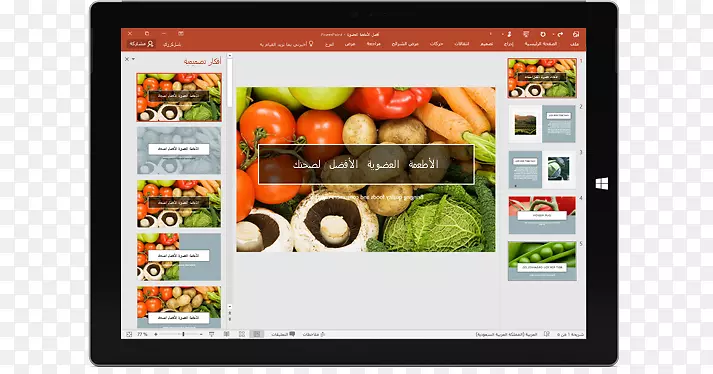Image resolution: width=713 pixels, height=374 pixels.
Task: Select slide 4 thumbnail with red vegetables
Action: 542,215
